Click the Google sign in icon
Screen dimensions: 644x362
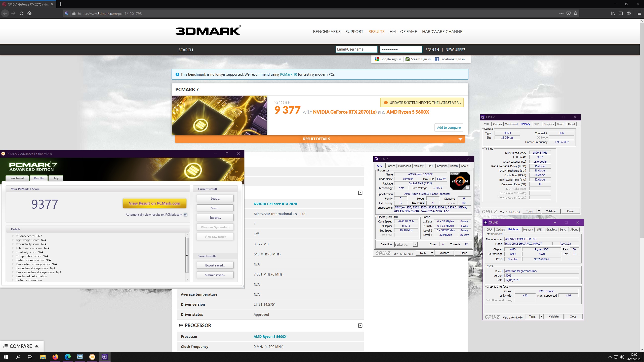[x=377, y=59]
